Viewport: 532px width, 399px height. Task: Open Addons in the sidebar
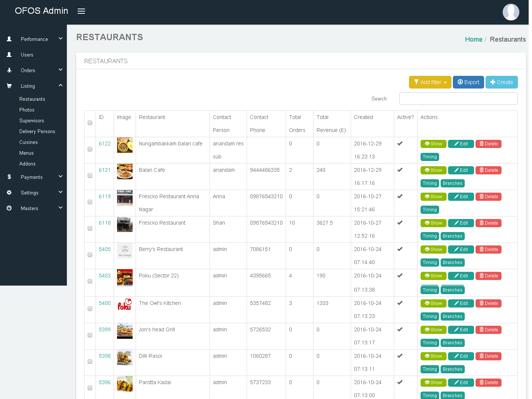point(27,164)
